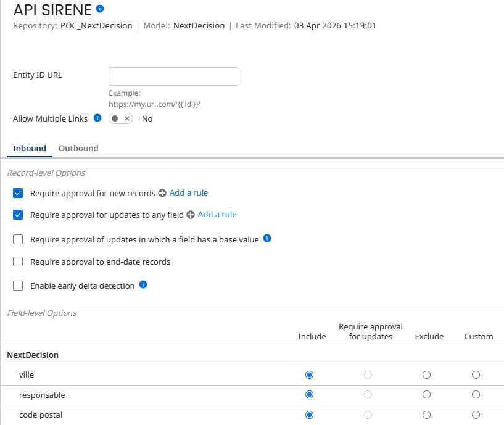The image size is (504, 425).
Task: Check the Enable early delta detection box
Action: point(18,286)
